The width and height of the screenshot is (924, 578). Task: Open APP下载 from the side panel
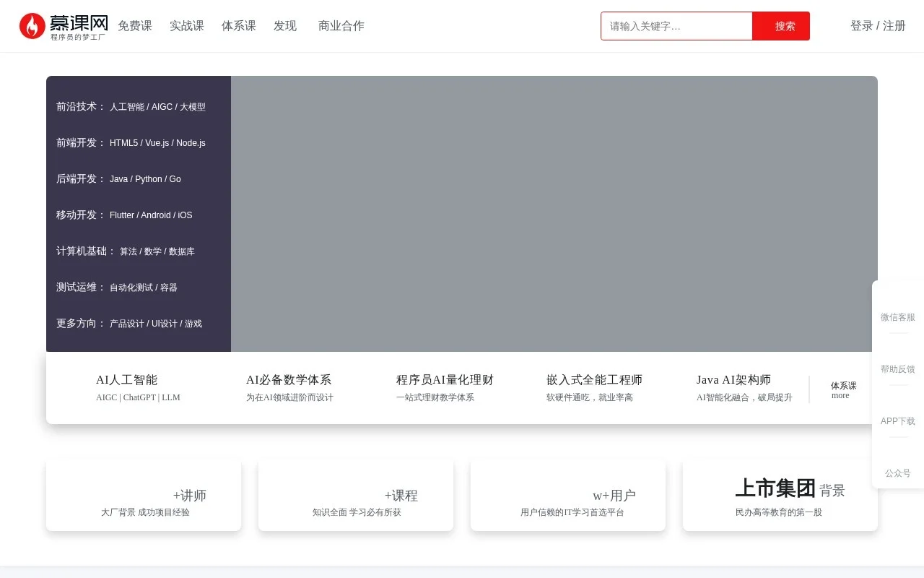(897, 421)
